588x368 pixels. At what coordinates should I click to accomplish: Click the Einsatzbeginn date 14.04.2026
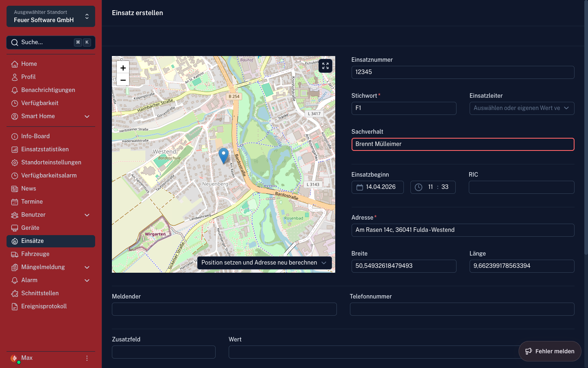pyautogui.click(x=381, y=187)
